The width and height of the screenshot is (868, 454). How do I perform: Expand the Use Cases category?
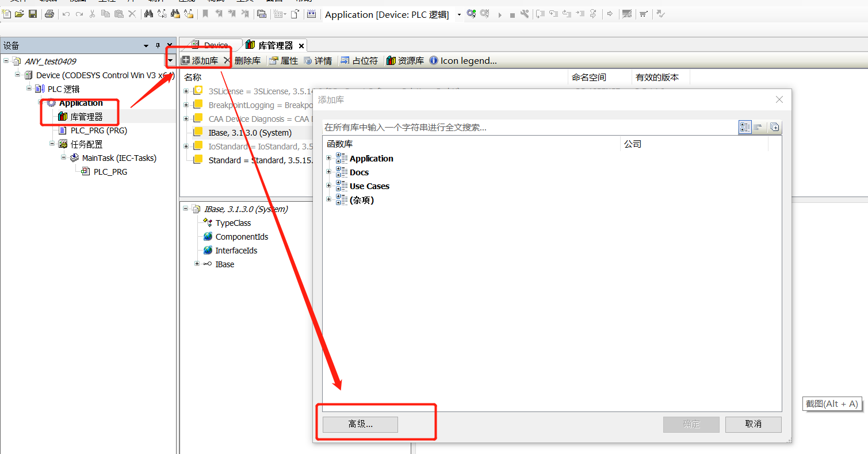pyautogui.click(x=328, y=186)
